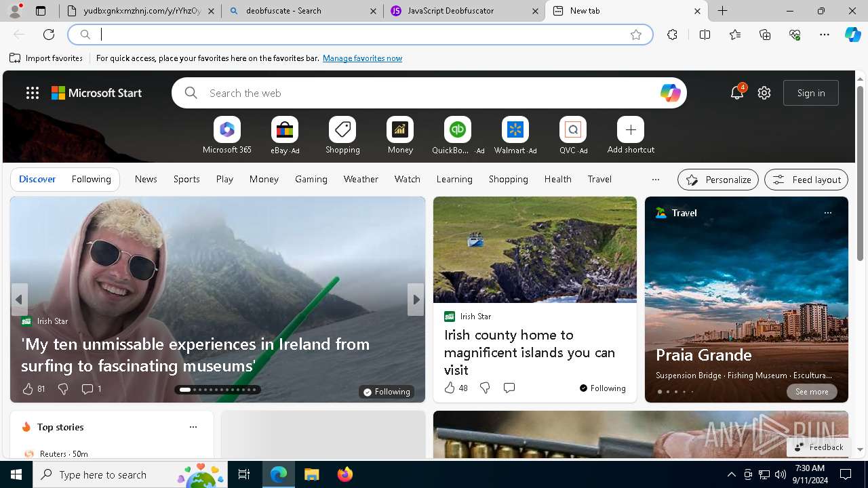
Task: Click the Travel card pagination dots
Action: point(675,392)
